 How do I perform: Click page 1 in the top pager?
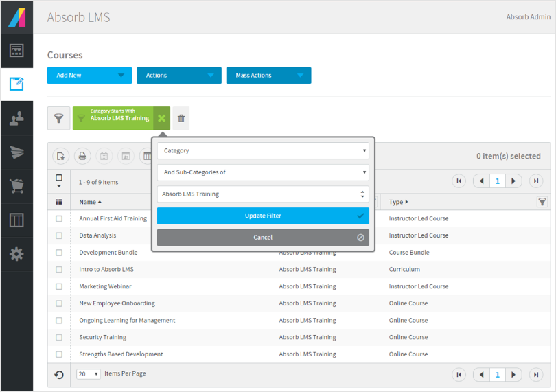pos(498,181)
